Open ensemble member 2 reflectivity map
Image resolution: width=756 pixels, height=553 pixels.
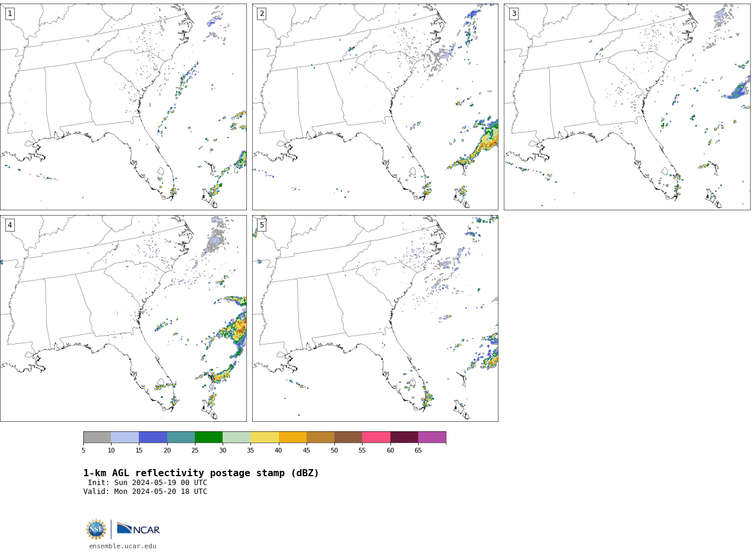[375, 107]
